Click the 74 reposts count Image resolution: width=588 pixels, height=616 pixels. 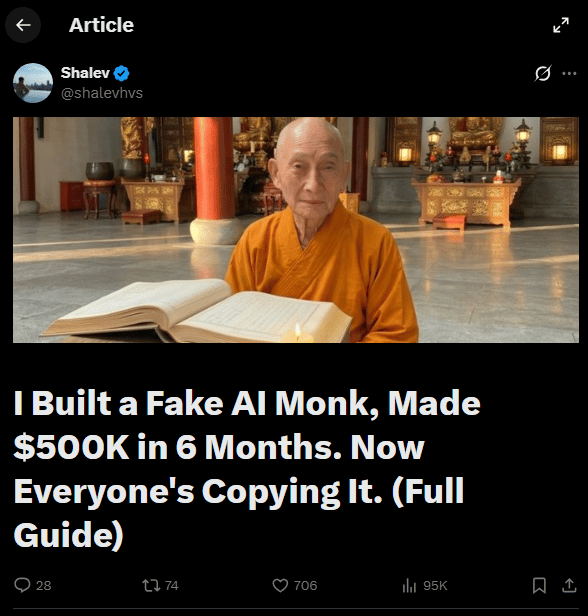click(172, 585)
